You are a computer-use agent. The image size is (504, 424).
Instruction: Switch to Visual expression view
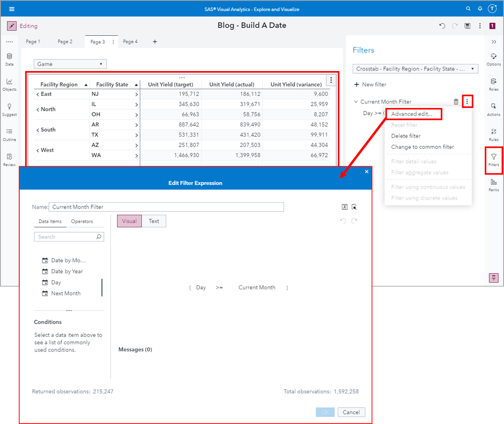tap(129, 221)
